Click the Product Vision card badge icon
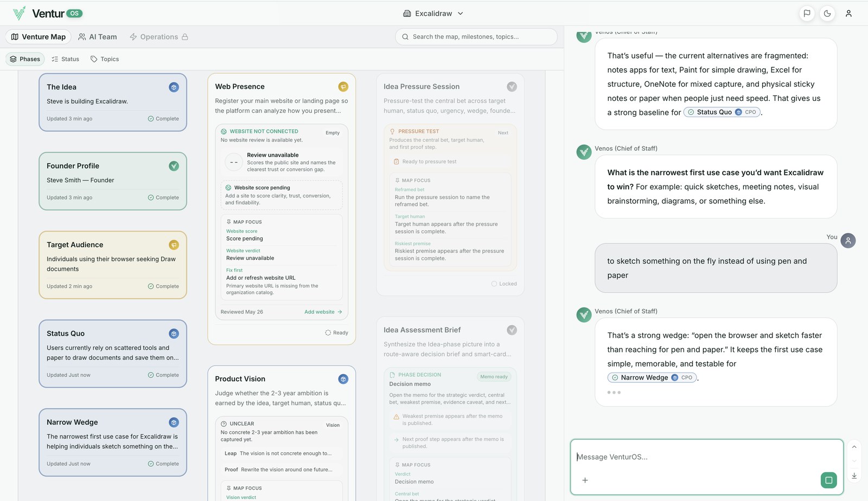Viewport: 868px width, 501px height. click(343, 379)
